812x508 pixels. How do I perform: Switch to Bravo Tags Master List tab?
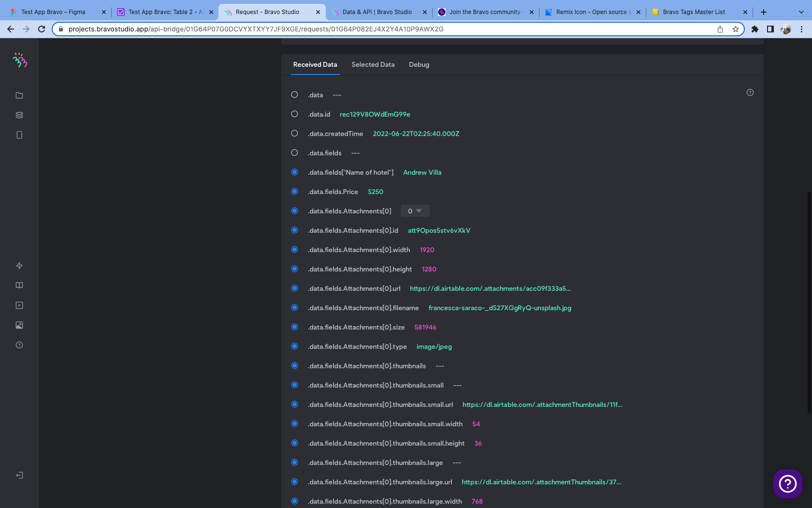[699, 12]
